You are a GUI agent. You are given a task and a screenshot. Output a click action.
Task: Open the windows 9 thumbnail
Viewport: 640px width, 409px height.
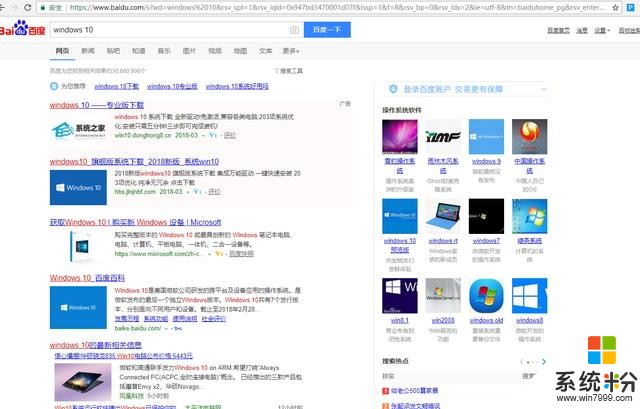click(486, 136)
